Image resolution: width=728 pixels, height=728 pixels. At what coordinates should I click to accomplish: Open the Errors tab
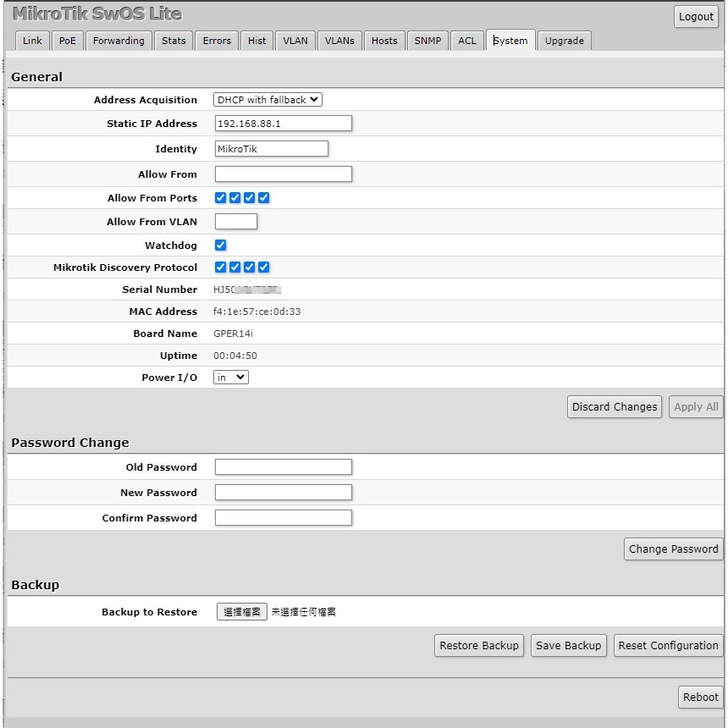[217, 41]
